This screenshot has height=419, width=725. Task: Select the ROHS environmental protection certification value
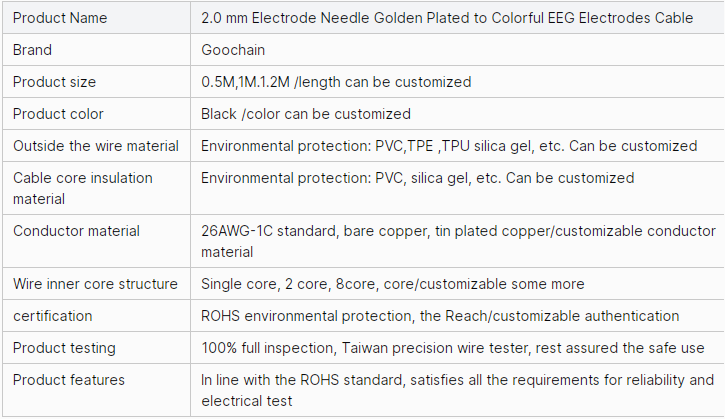tap(440, 316)
